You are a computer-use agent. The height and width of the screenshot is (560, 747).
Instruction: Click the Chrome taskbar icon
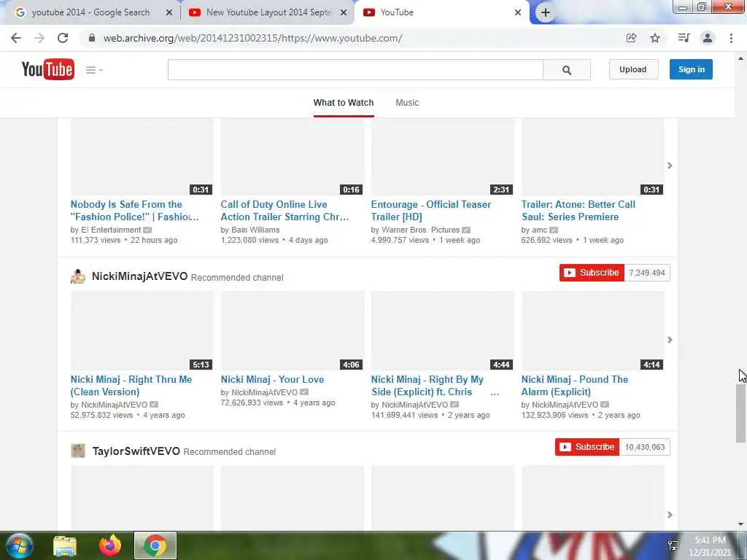155,545
